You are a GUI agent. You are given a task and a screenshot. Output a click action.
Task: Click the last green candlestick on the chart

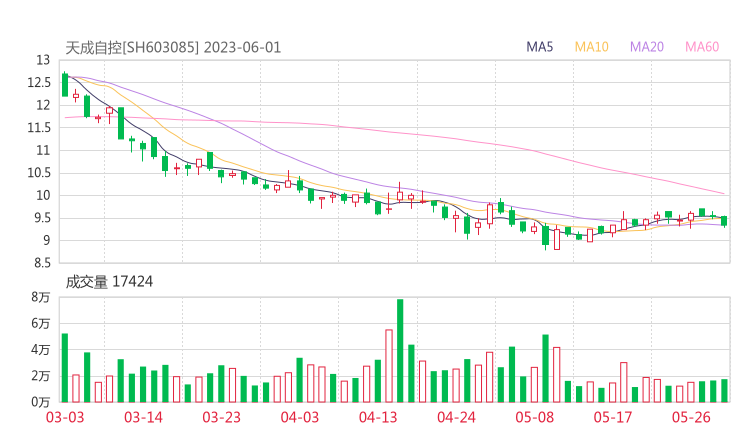(x=724, y=221)
